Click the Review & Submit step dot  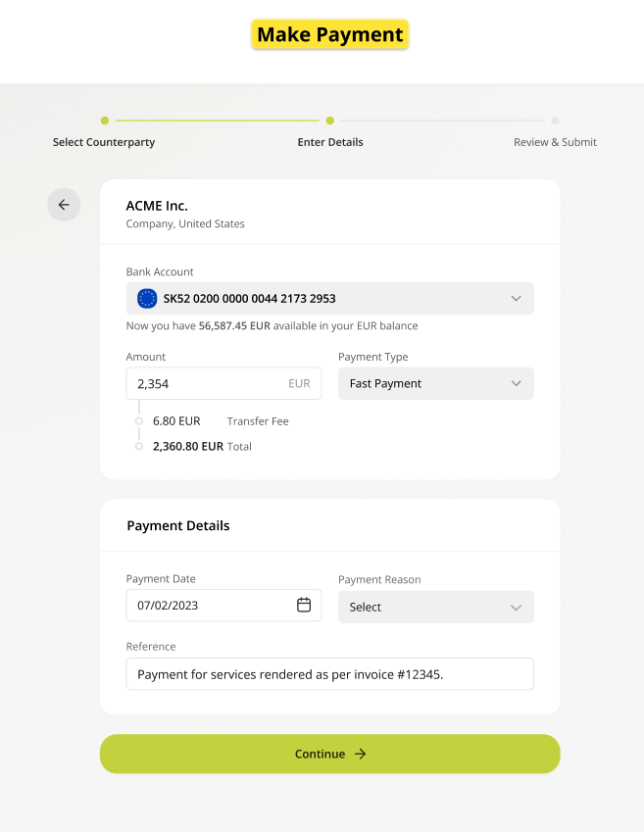coord(556,121)
